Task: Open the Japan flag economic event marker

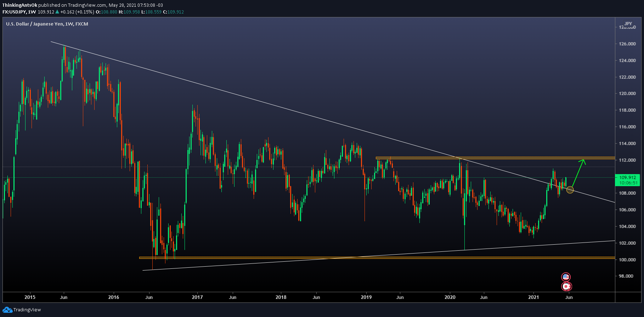Action: tap(566, 286)
